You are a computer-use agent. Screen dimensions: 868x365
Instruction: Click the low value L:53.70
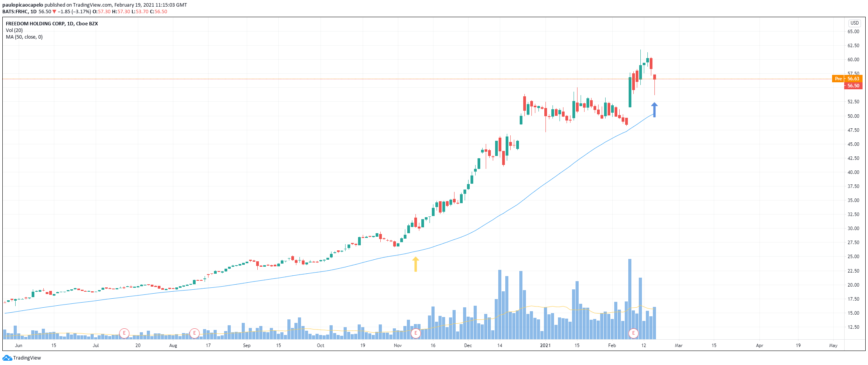(140, 12)
